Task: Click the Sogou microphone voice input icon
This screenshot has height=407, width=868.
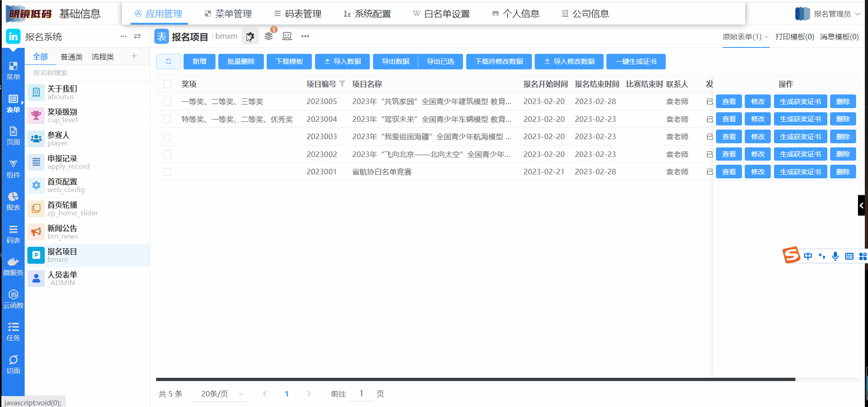Action: click(835, 256)
